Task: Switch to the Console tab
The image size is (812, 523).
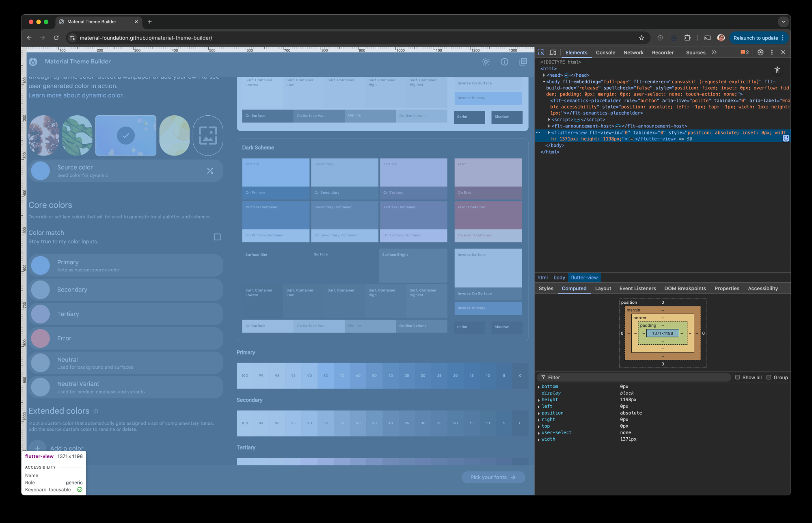Action: click(x=605, y=52)
